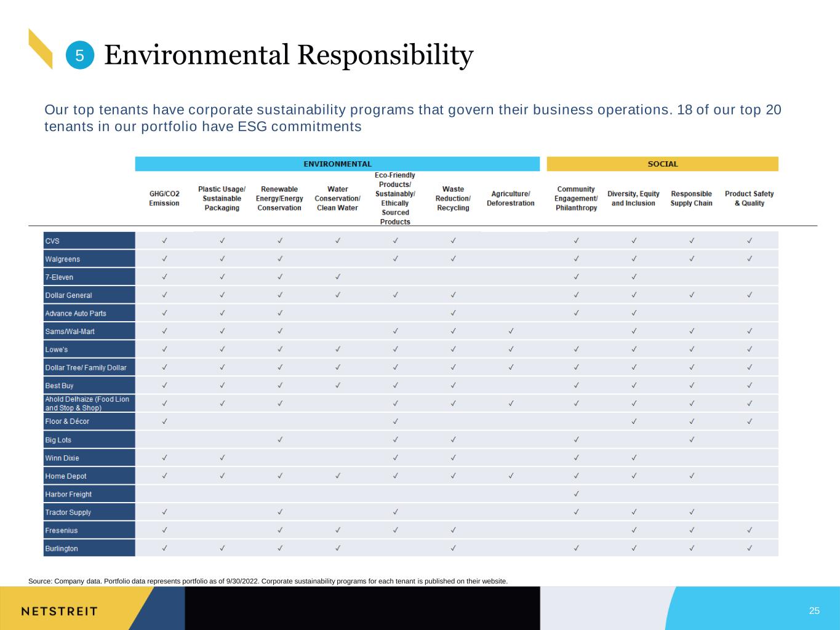Select the Walgreens row label

(x=89, y=259)
